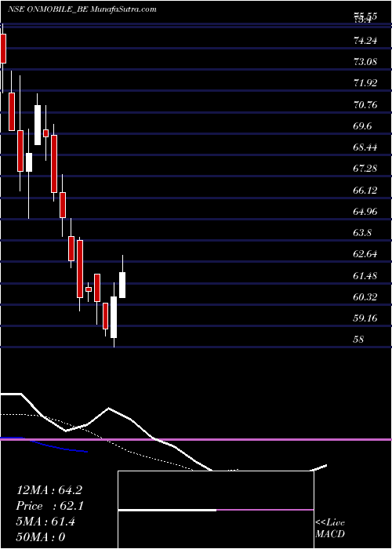The height and width of the screenshot is (549, 392).
Task: Click the blue moving average line segment
Action: pos(44,445)
